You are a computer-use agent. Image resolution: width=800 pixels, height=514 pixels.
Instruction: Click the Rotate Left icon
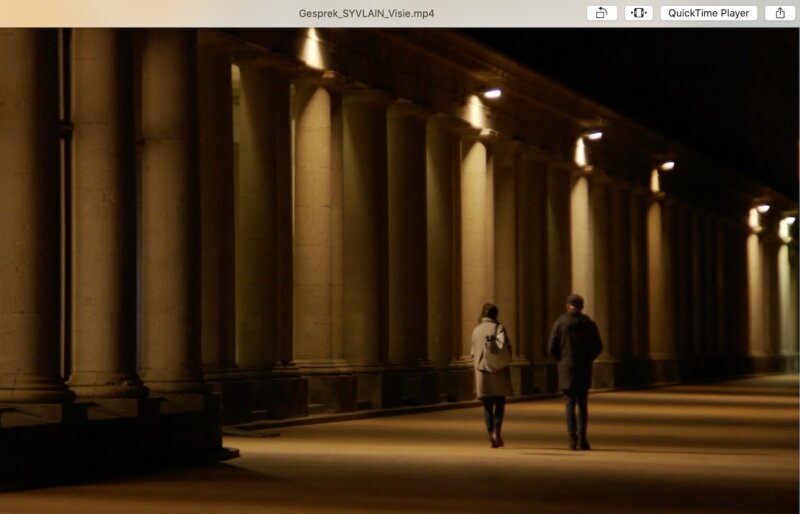pos(601,13)
